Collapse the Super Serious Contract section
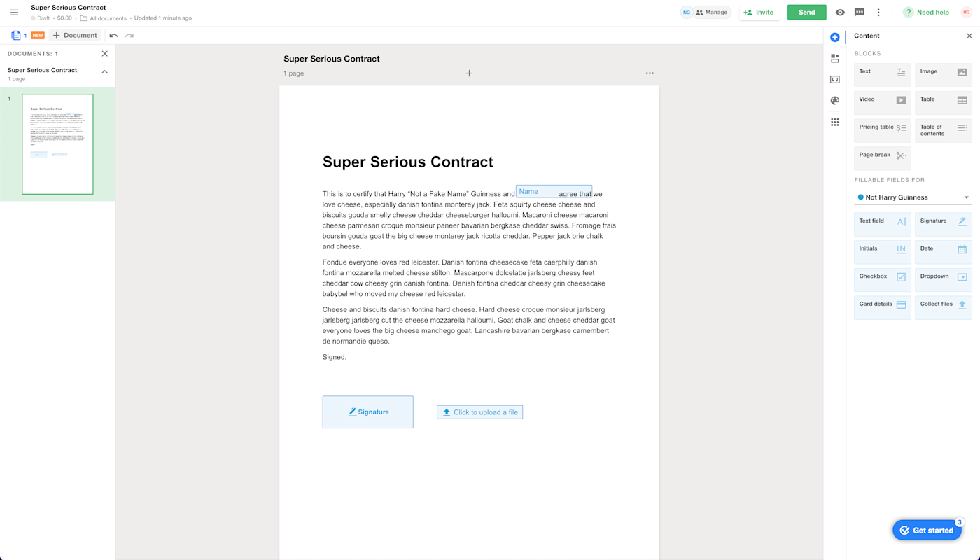Viewport: 980px width, 560px height. pos(105,72)
